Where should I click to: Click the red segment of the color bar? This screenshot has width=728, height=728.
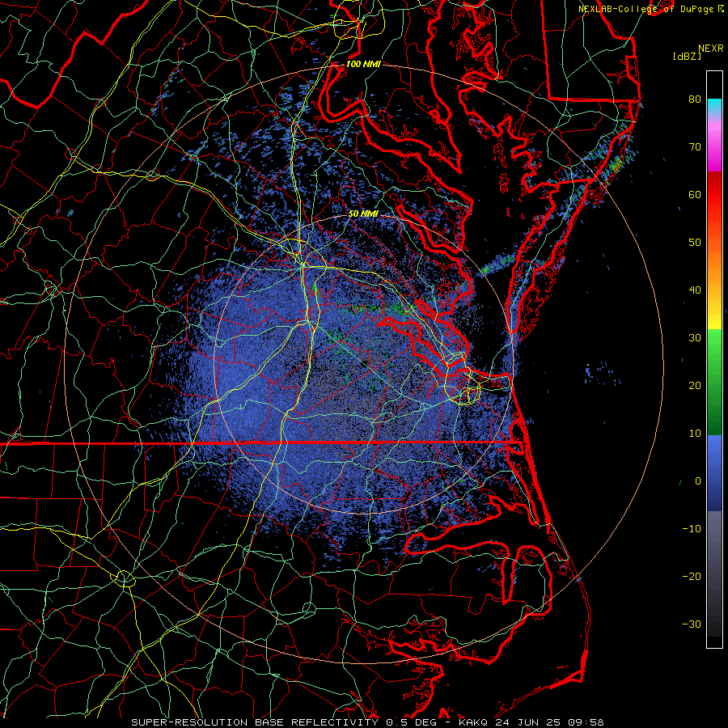click(x=714, y=195)
